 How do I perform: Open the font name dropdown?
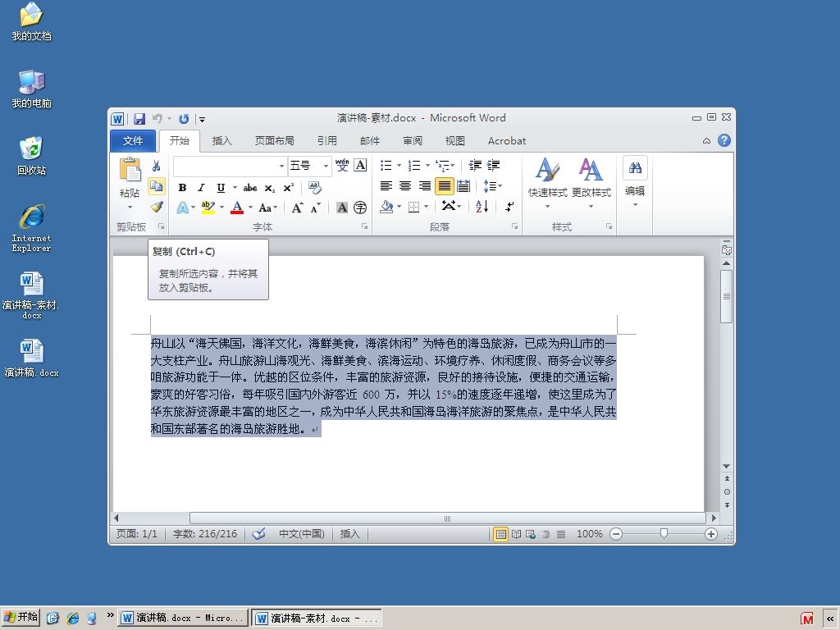[x=282, y=166]
